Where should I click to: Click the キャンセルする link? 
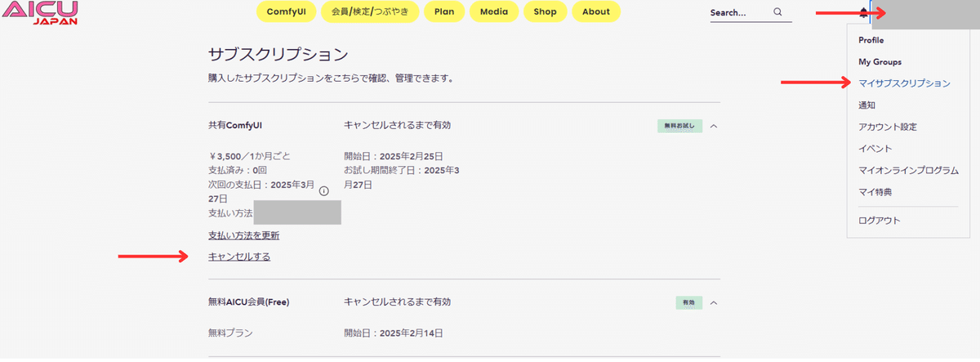point(239,257)
